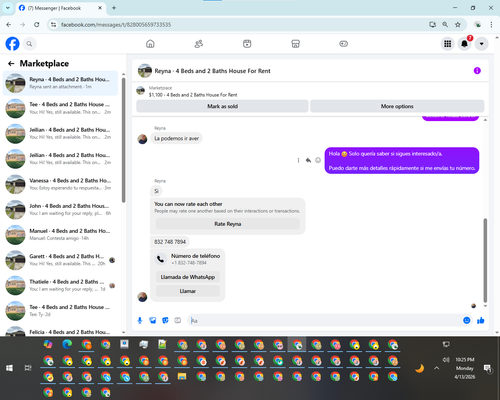
Task: Choose a sticker icon
Action: [x=165, y=320]
